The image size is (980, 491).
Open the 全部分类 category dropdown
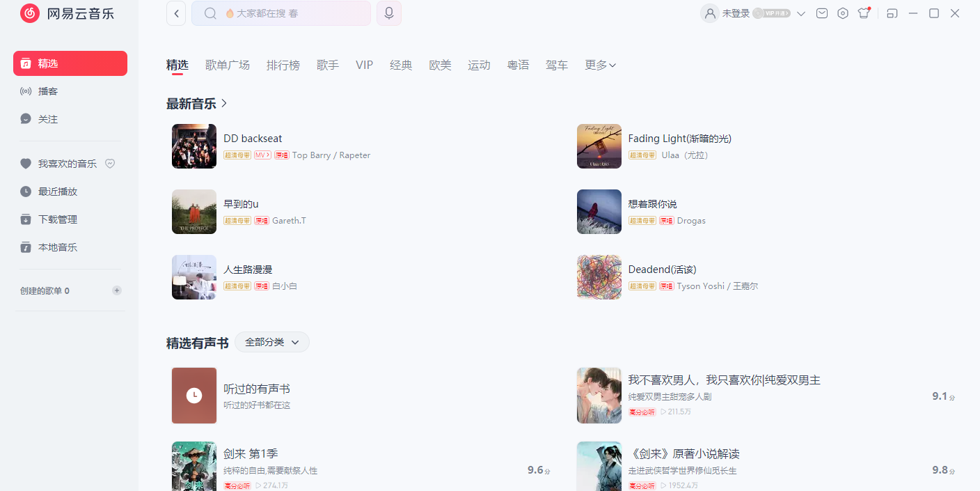click(x=271, y=342)
